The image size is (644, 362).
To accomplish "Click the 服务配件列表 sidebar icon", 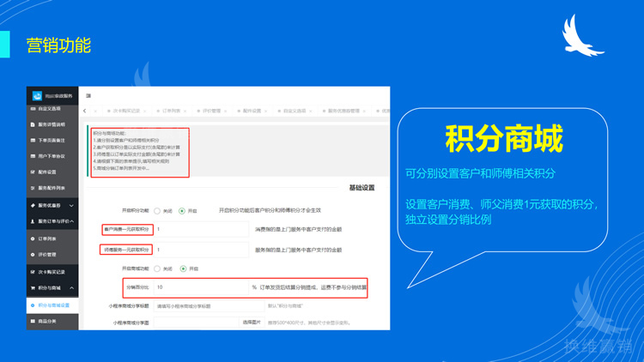I will [33, 188].
